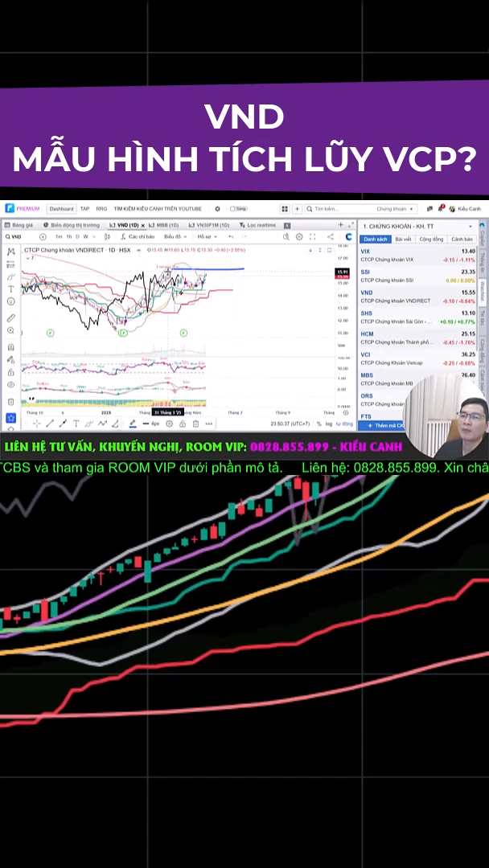Expand the Biểu đồ dropdown
The height and width of the screenshot is (868, 489).
[x=176, y=236]
